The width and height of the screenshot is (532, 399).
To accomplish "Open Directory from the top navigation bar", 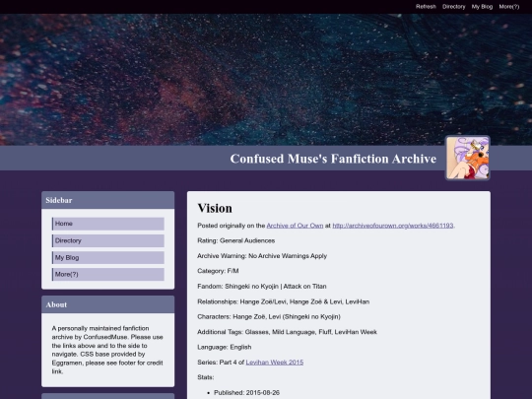I will (x=453, y=7).
